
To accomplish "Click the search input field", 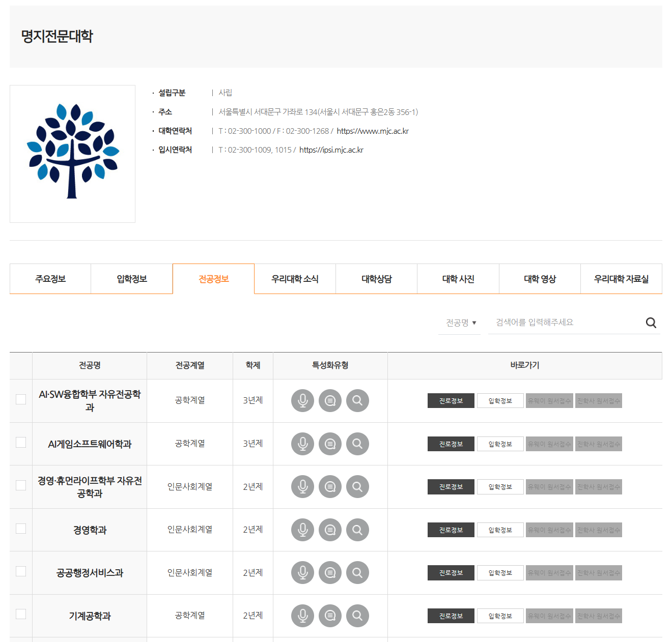I will (560, 322).
